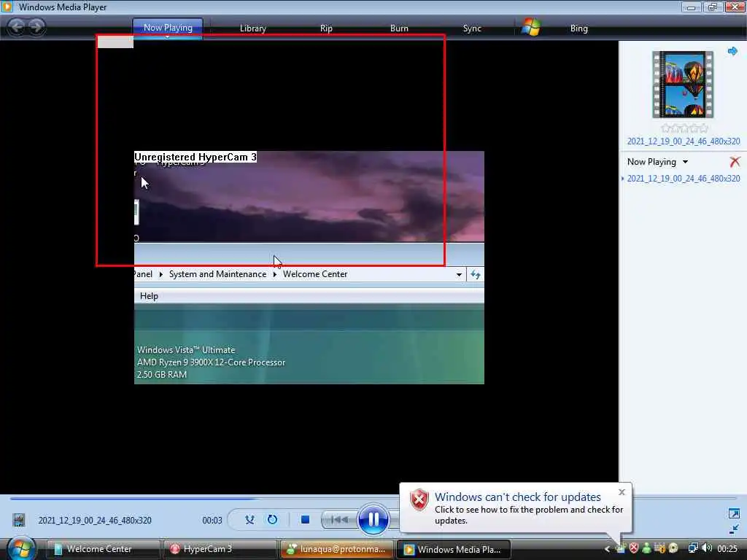This screenshot has height=560, width=747.
Task: Click the hot air balloon video thumbnail
Action: (x=683, y=85)
